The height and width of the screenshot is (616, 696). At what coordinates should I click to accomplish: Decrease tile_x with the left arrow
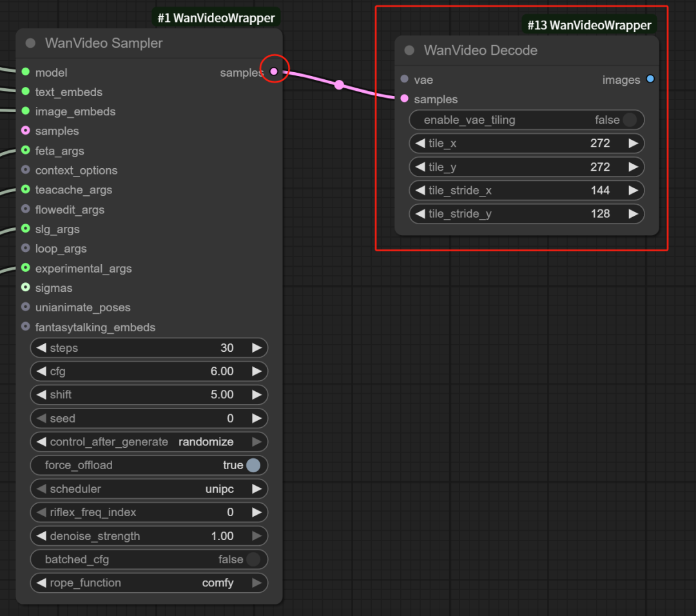420,143
